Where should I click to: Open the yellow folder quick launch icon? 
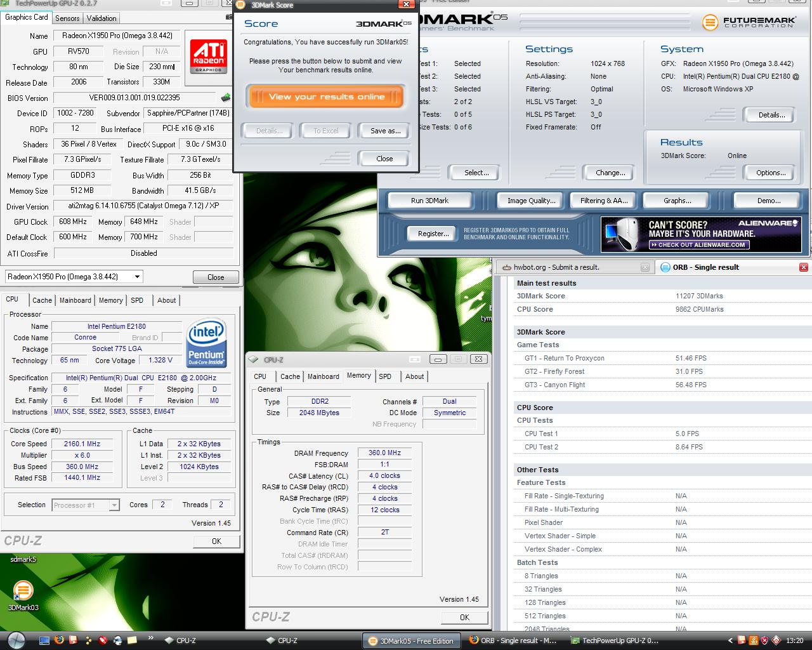pyautogui.click(x=132, y=640)
